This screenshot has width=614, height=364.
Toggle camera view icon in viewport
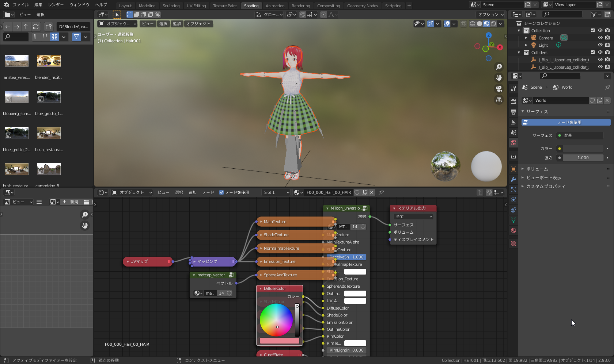click(x=499, y=89)
